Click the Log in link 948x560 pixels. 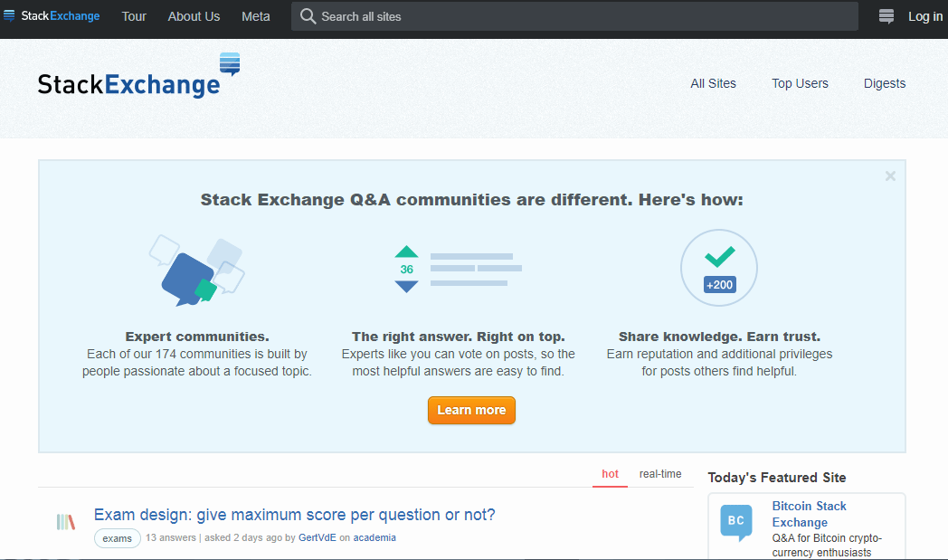pos(925,16)
